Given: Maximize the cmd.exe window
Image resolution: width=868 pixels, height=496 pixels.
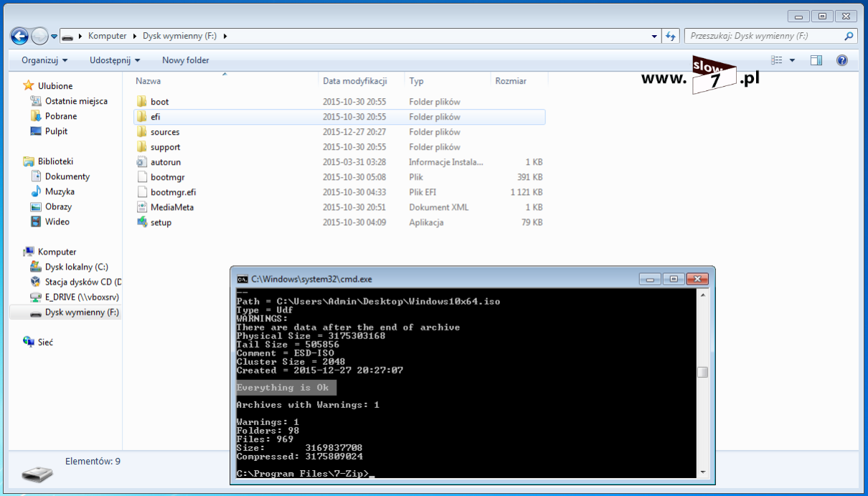Looking at the screenshot, I should click(673, 279).
